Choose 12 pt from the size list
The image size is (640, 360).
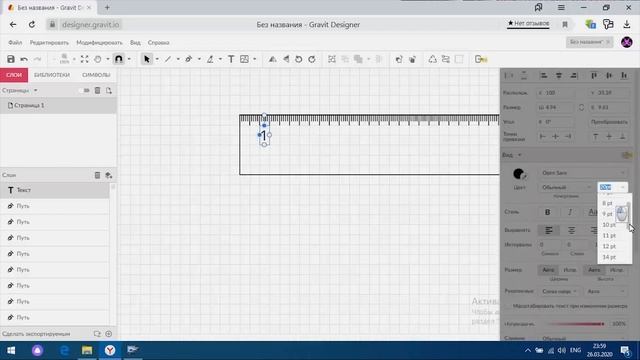[x=609, y=246]
